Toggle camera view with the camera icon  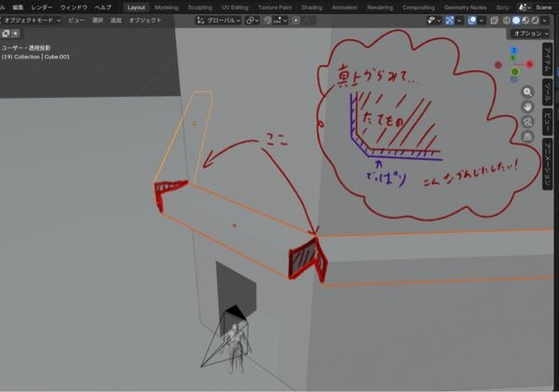[x=527, y=122]
